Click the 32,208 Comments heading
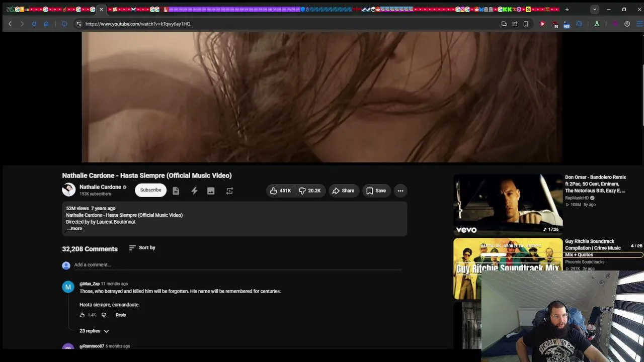The image size is (644, 362). pyautogui.click(x=90, y=249)
